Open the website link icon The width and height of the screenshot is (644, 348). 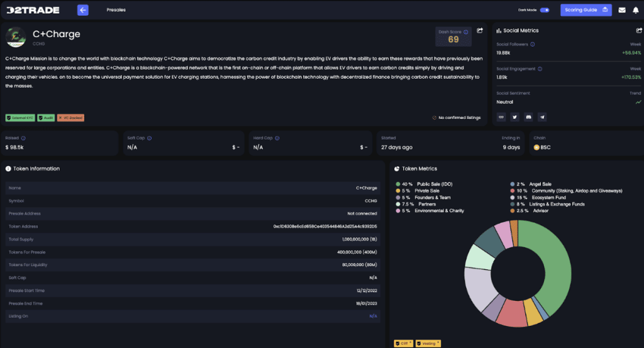(x=501, y=117)
